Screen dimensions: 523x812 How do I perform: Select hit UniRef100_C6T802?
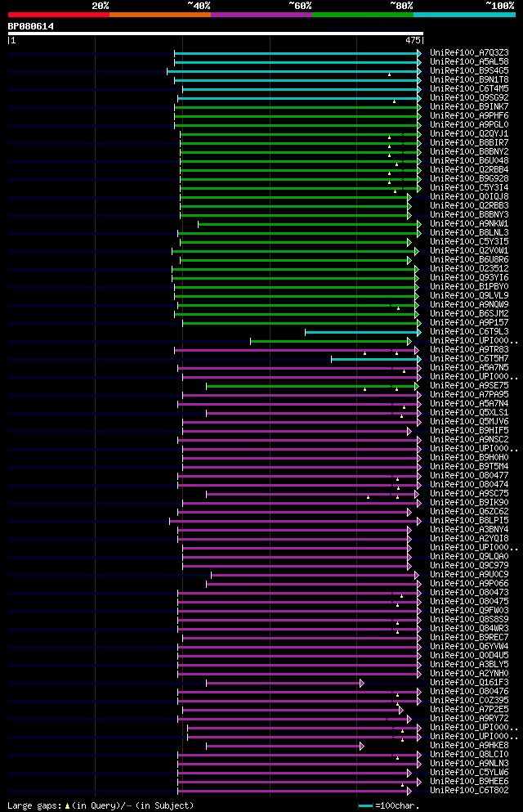(x=469, y=790)
